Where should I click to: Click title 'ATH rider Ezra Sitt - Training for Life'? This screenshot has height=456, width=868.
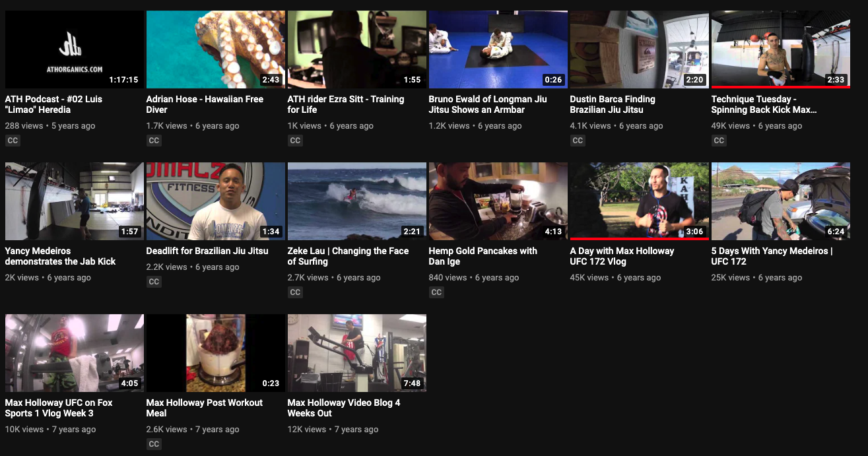click(x=346, y=104)
